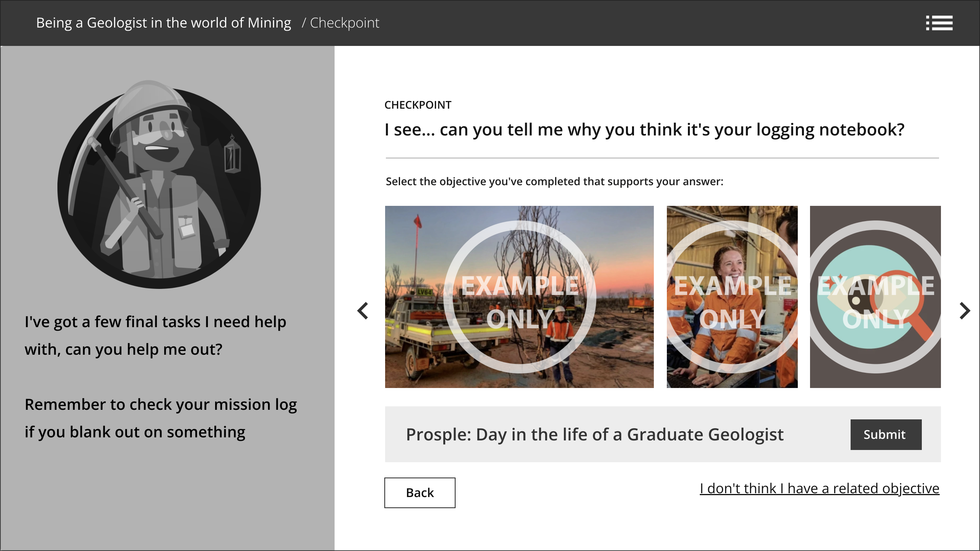Image resolution: width=980 pixels, height=551 pixels.
Task: Click the selected objective title "Prosple: Day in the life"
Action: (595, 435)
